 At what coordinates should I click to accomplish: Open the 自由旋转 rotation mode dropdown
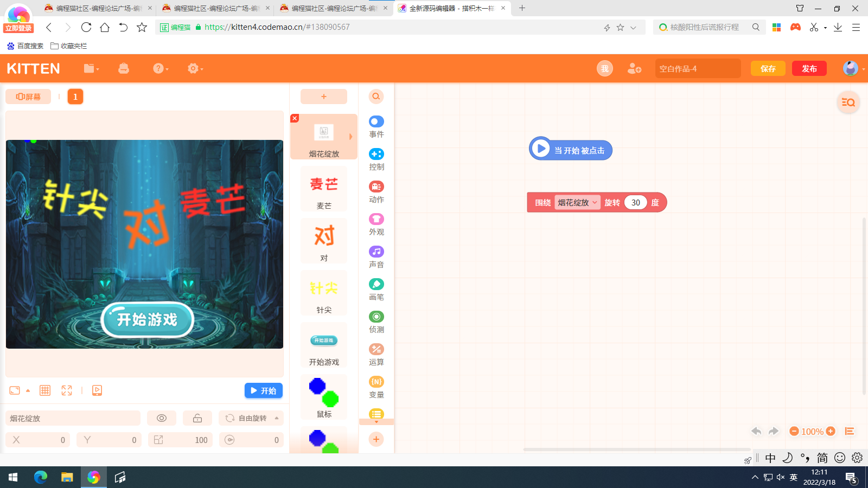pos(251,418)
